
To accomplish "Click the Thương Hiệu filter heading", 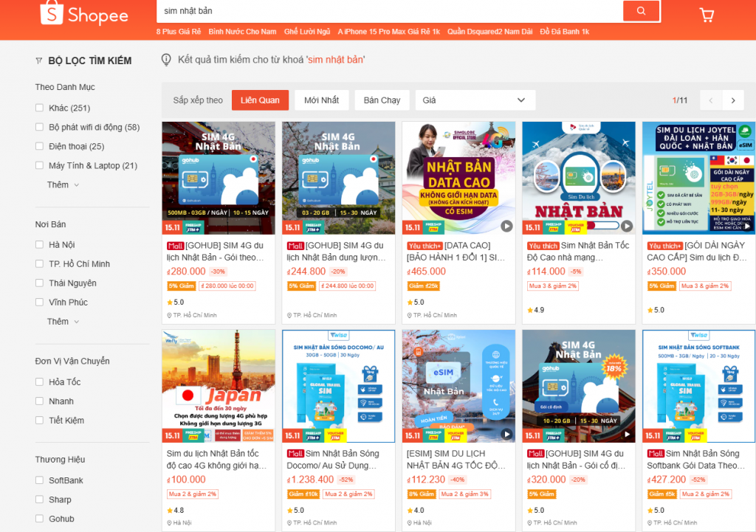I will (x=60, y=459).
